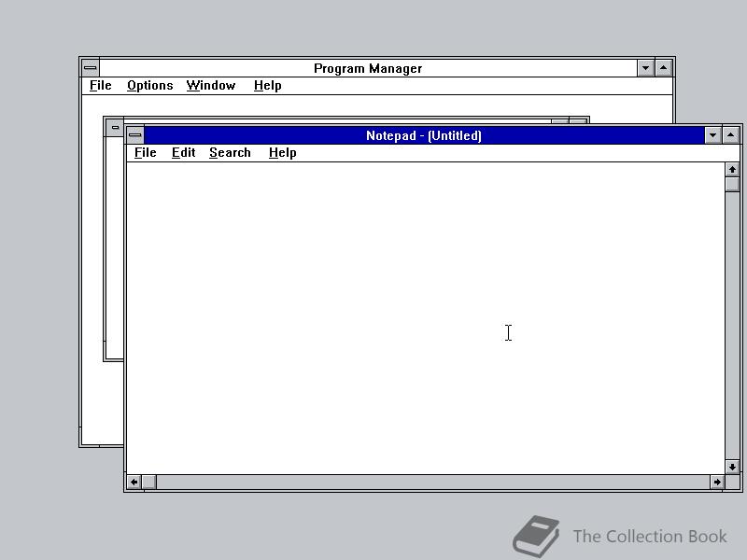Maximize the Notepad window
Viewport: 747px width, 560px height.
click(731, 135)
